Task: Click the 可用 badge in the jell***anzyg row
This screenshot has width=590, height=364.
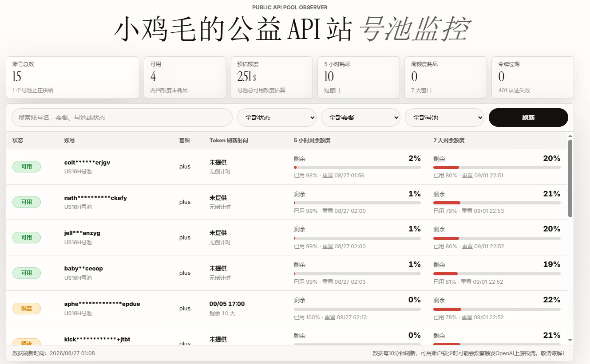Action: tap(27, 238)
